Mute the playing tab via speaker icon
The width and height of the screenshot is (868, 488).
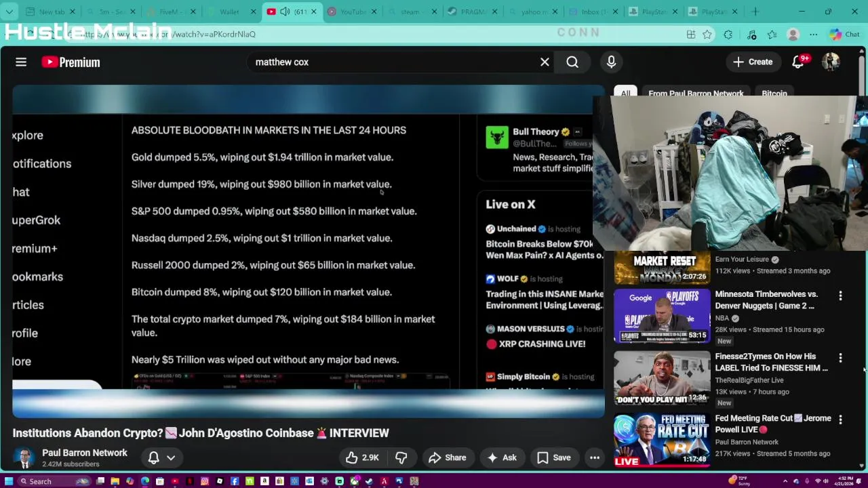pos(285,12)
